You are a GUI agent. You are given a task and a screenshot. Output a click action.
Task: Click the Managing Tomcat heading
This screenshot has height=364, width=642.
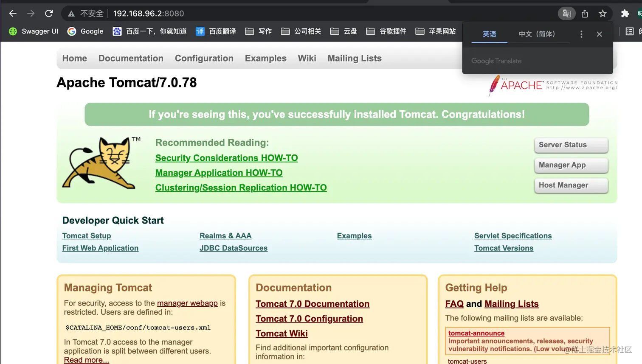(108, 288)
